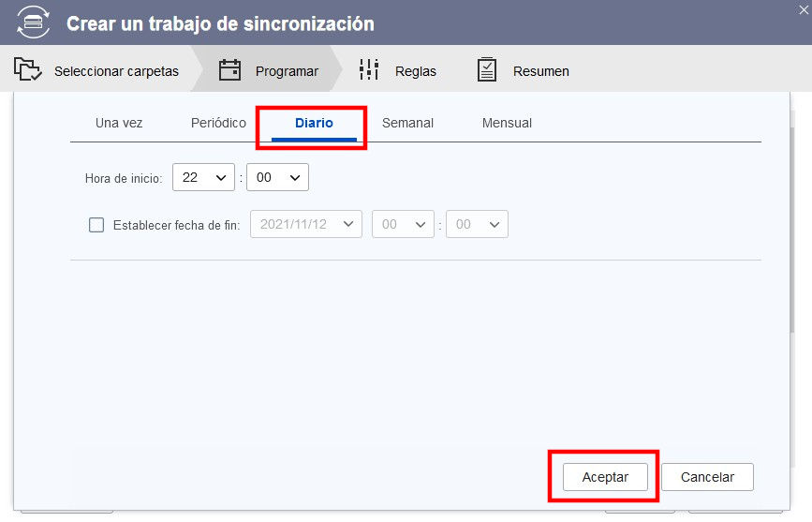Image resolution: width=812 pixels, height=522 pixels.
Task: Click the Reglas sliders icon
Action: pyautogui.click(x=369, y=70)
